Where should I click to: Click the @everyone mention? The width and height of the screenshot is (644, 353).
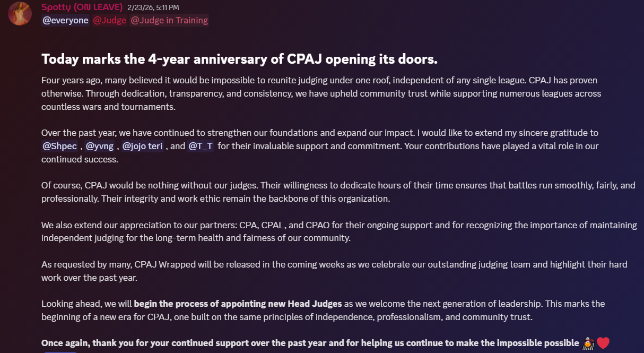click(65, 20)
